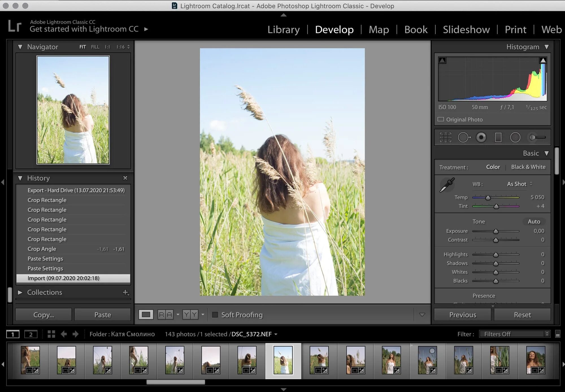Click the Reset button
Image resolution: width=565 pixels, height=392 pixels.
522,315
